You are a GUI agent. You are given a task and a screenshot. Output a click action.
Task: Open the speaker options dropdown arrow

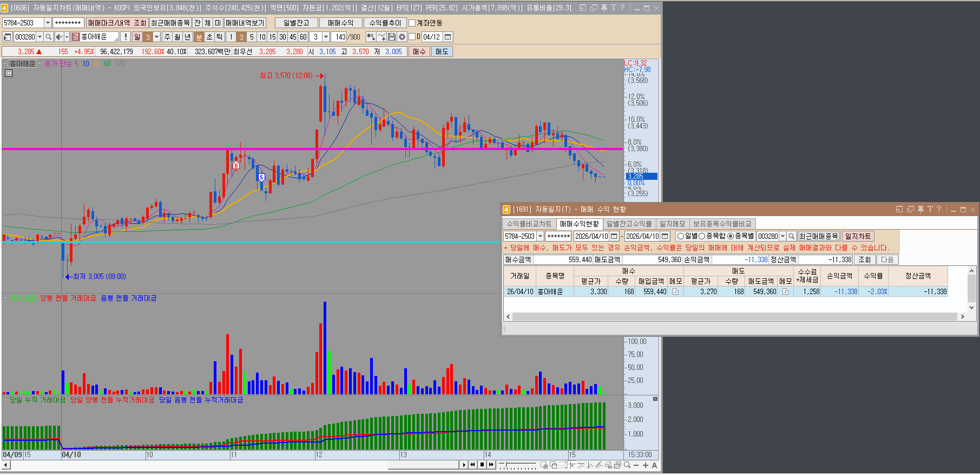click(67, 37)
